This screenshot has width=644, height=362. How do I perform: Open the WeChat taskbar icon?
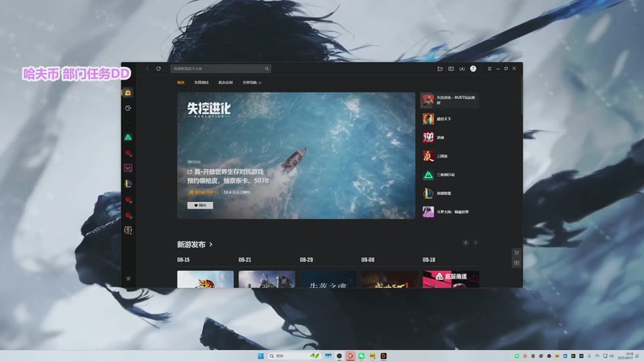pyautogui.click(x=361, y=356)
